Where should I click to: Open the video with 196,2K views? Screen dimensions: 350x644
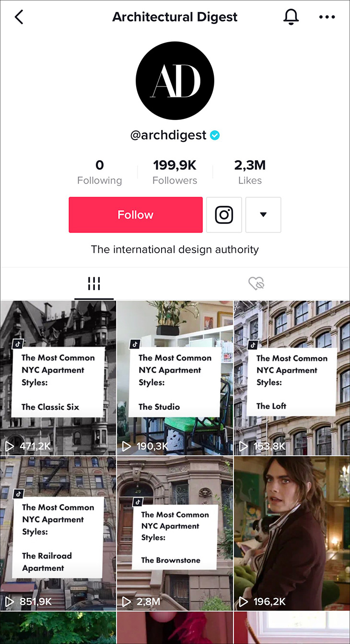coord(292,533)
